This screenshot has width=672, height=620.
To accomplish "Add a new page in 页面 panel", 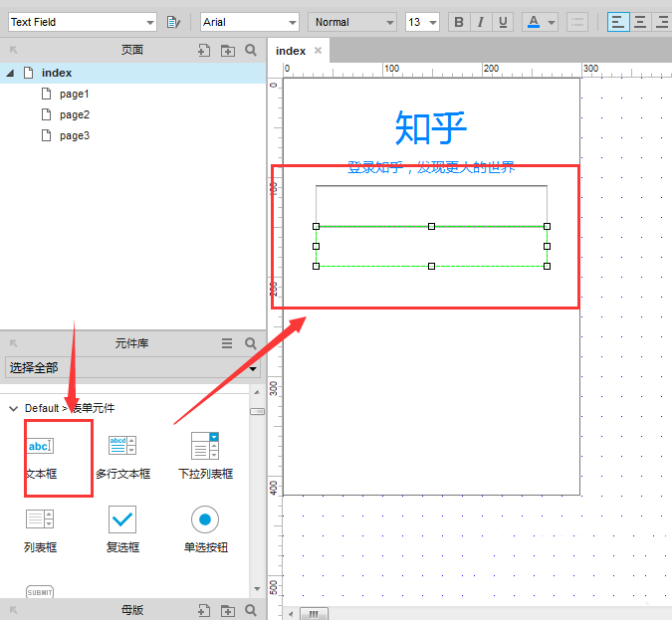I will (204, 50).
